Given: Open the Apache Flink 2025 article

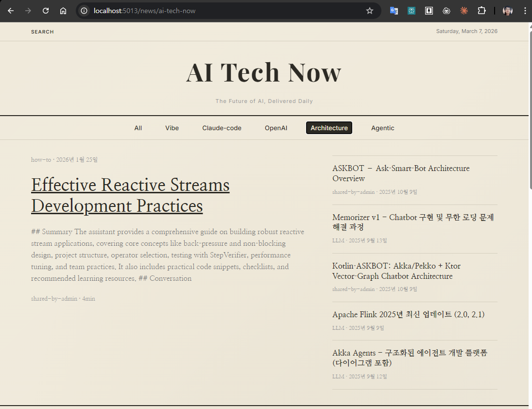Looking at the screenshot, I should [408, 314].
